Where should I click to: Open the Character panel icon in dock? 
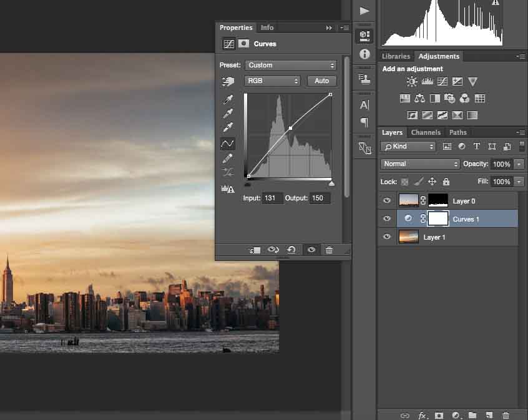(x=364, y=105)
